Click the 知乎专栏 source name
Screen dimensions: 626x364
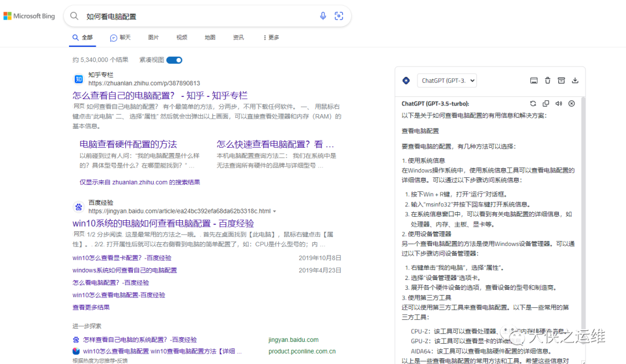pos(101,75)
